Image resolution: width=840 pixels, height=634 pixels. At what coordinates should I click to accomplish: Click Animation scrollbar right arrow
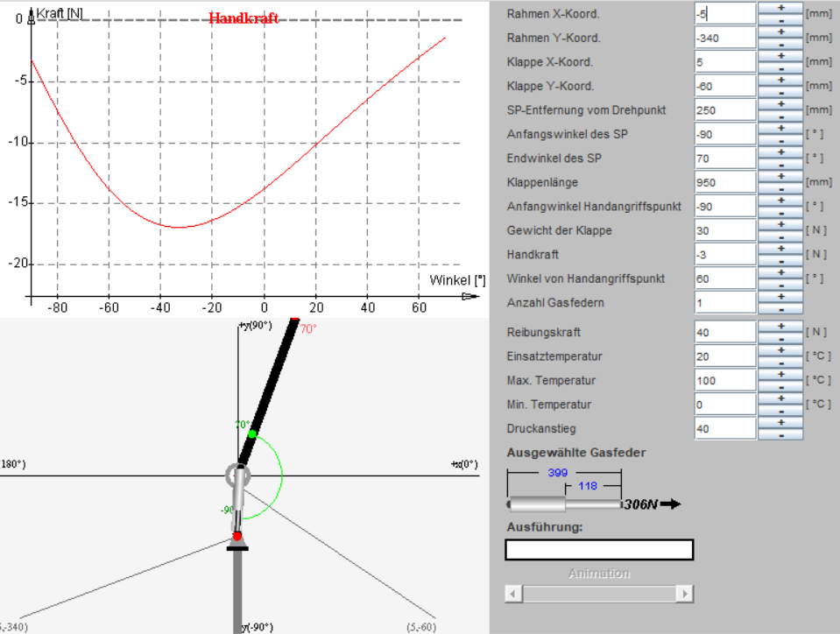point(686,594)
